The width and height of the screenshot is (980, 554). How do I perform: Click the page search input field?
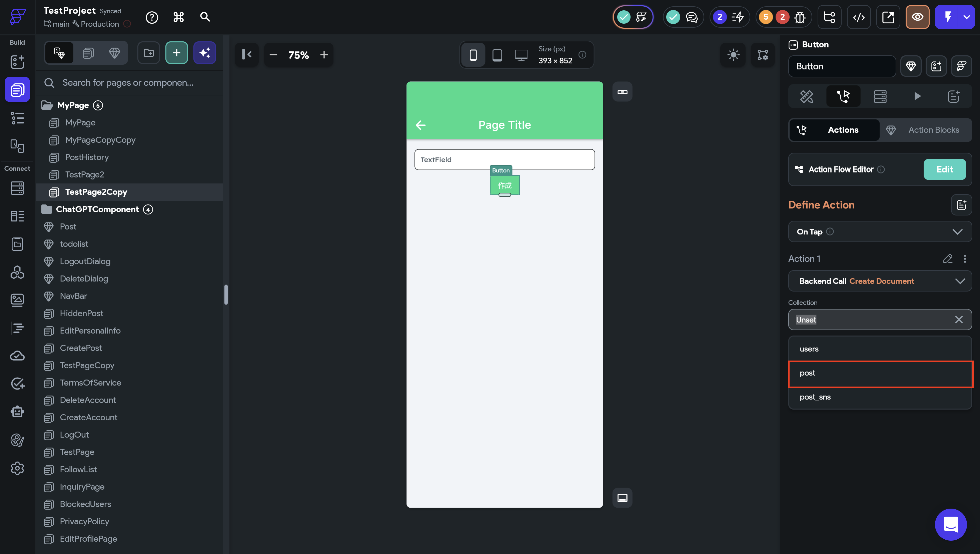pos(128,83)
